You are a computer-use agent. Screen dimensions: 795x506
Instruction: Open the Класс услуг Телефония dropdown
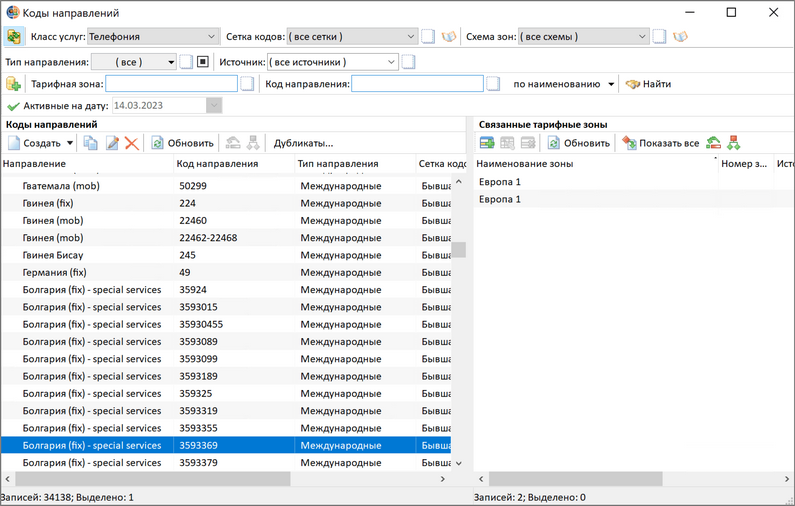153,37
